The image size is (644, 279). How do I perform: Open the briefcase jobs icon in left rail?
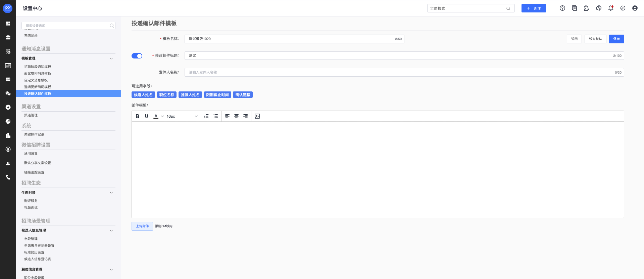[8, 37]
